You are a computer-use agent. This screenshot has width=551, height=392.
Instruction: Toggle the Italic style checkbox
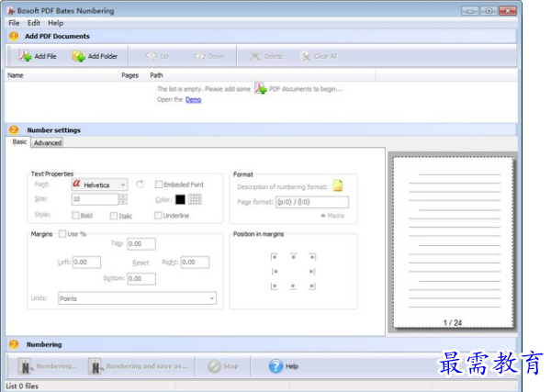coord(114,216)
